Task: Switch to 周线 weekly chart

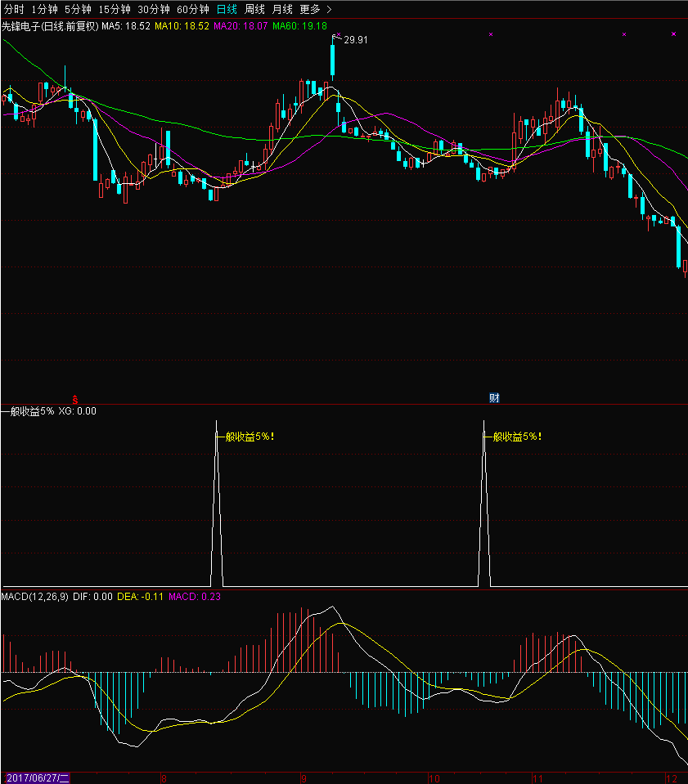Action: pos(255,9)
